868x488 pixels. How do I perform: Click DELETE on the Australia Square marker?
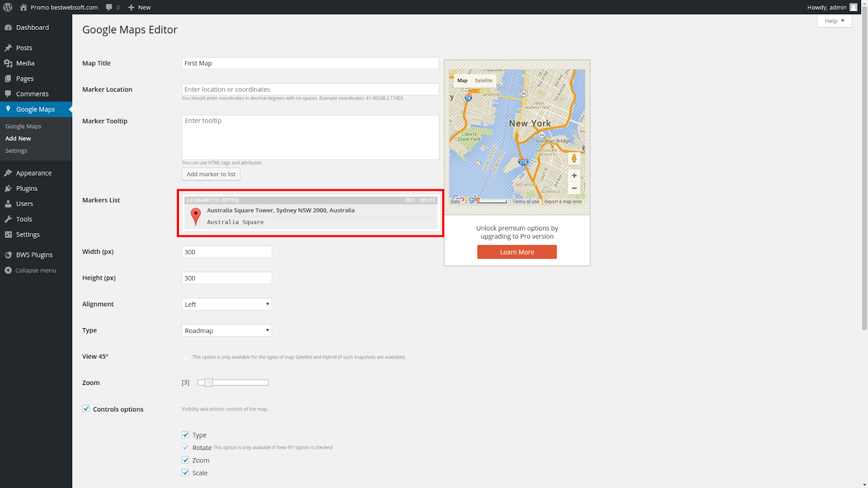click(x=427, y=200)
